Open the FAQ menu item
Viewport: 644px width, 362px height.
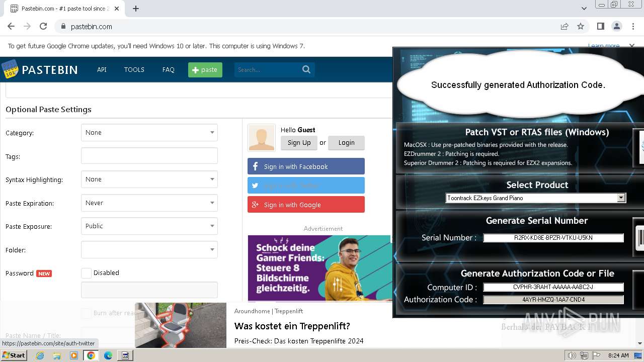coord(169,70)
